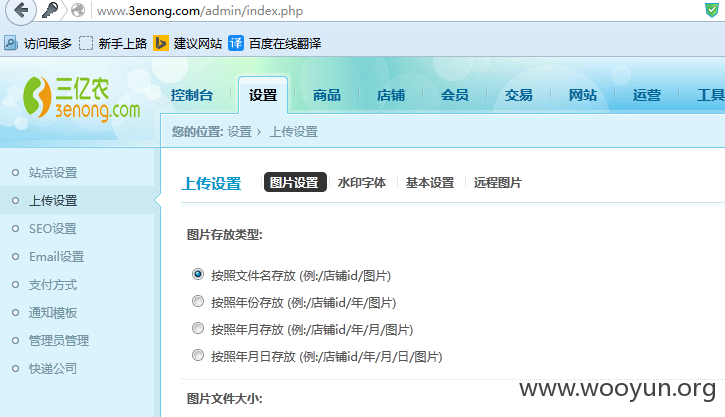Switch to the 远程图片 sub-tab
This screenshot has height=417, width=725.
[x=498, y=183]
